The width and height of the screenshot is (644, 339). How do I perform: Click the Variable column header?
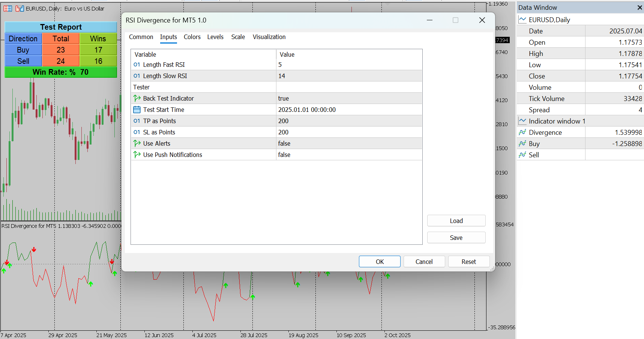(x=204, y=54)
